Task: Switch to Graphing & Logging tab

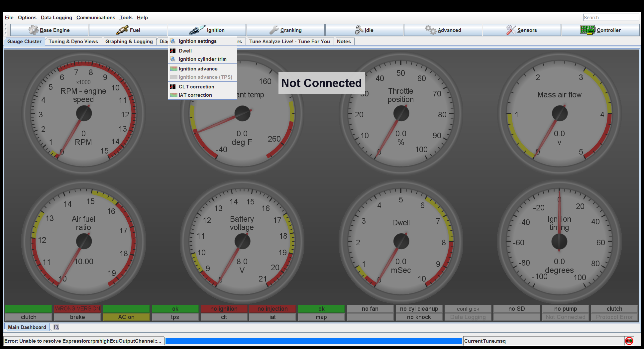Action: click(x=129, y=42)
